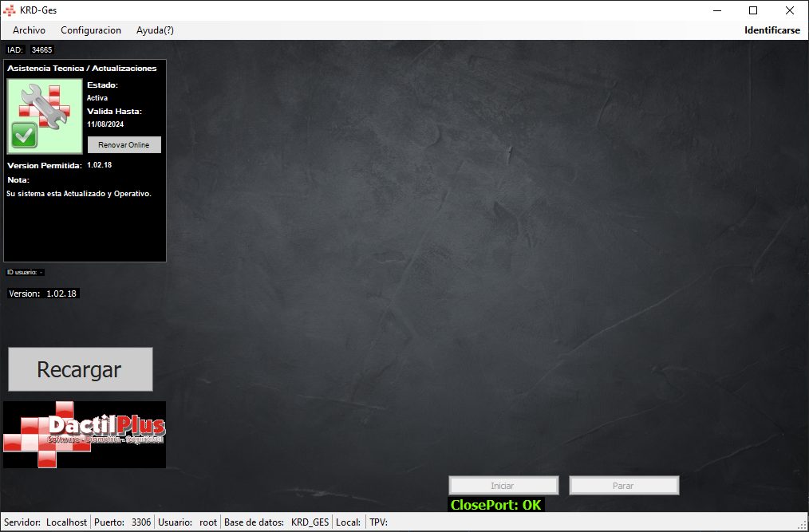The height and width of the screenshot is (532, 809).
Task: Click the Puerto 3306 status bar entry
Action: pyautogui.click(x=122, y=522)
